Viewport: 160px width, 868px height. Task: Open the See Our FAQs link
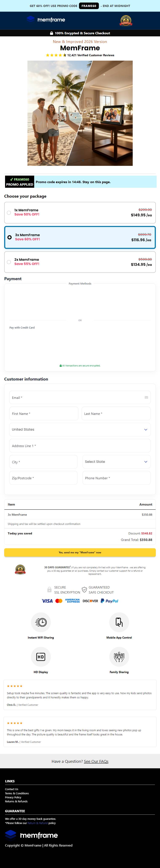(x=96, y=761)
